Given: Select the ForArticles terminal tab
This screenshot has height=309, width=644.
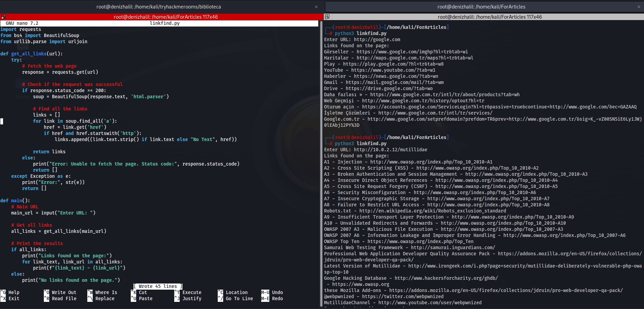Looking at the screenshot, I should pyautogui.click(x=481, y=7).
